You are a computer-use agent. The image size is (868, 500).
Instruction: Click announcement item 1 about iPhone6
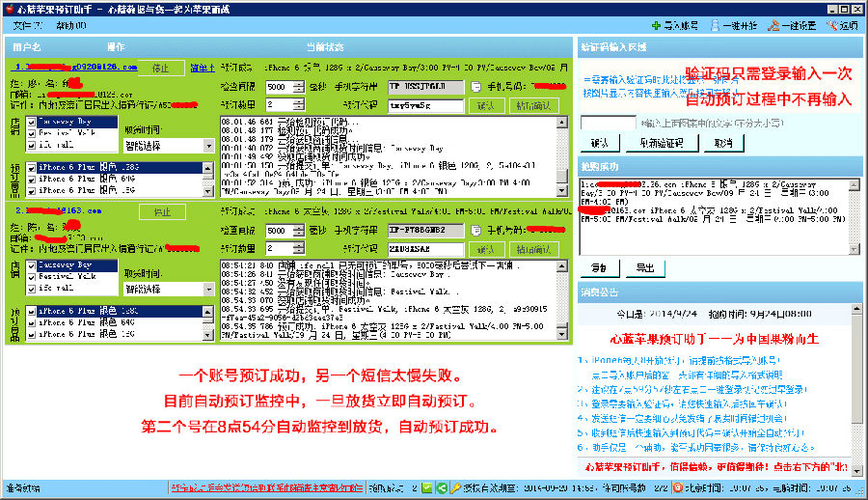[680, 360]
